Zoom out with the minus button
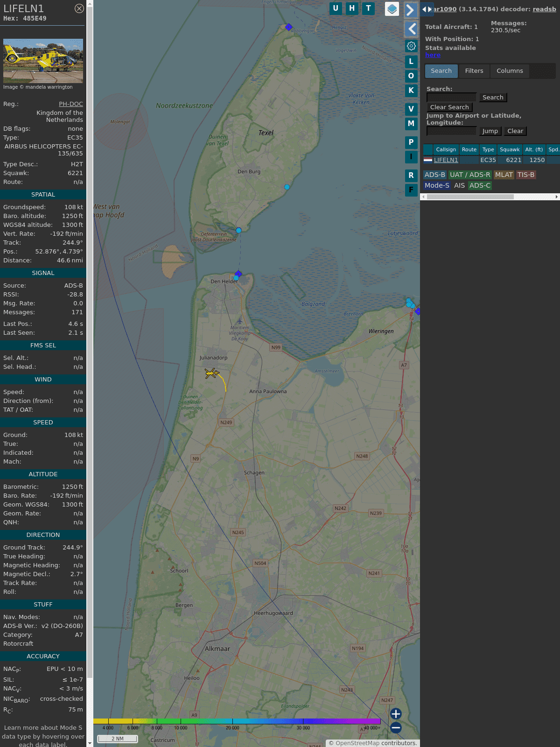This screenshot has height=747, width=560. tap(396, 727)
